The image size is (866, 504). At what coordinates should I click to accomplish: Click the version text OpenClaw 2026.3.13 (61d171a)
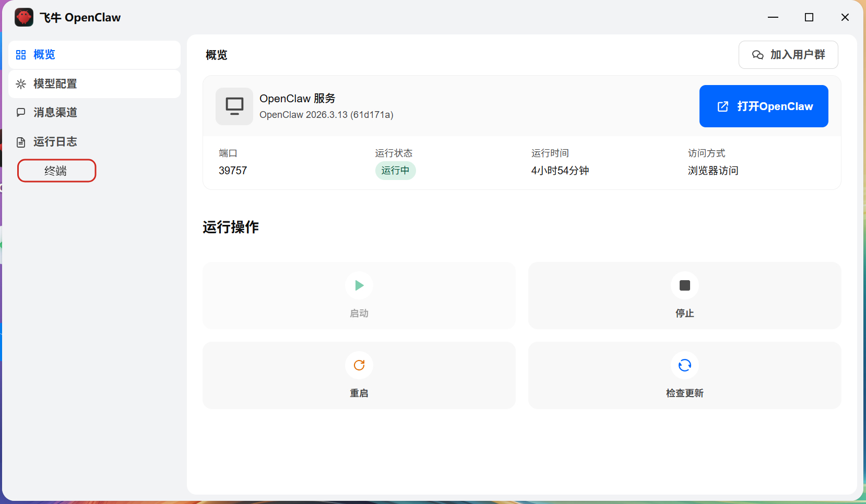(x=326, y=115)
